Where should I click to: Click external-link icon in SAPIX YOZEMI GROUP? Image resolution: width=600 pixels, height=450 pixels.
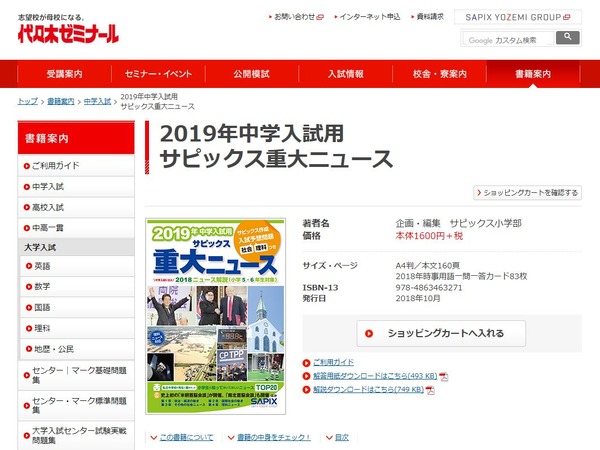(567, 17)
